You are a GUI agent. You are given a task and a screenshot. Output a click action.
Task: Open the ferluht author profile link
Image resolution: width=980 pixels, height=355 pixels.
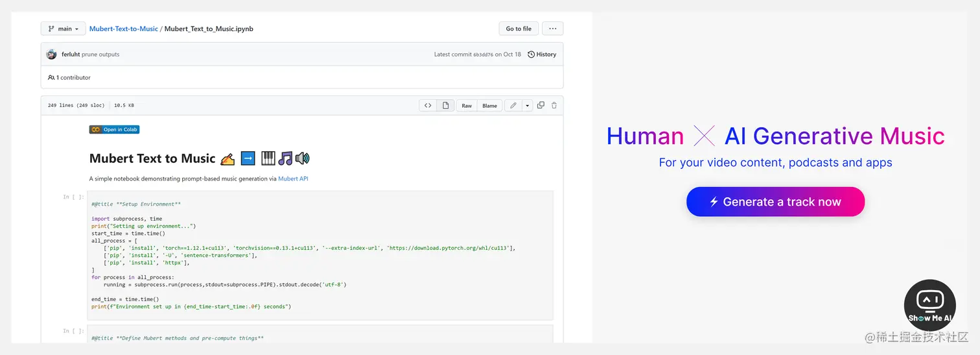(71, 55)
